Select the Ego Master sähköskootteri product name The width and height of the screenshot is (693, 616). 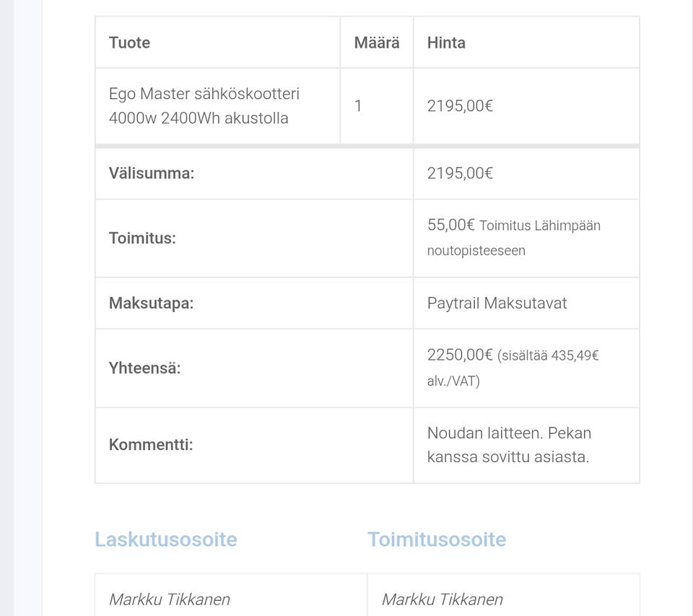coord(204,105)
